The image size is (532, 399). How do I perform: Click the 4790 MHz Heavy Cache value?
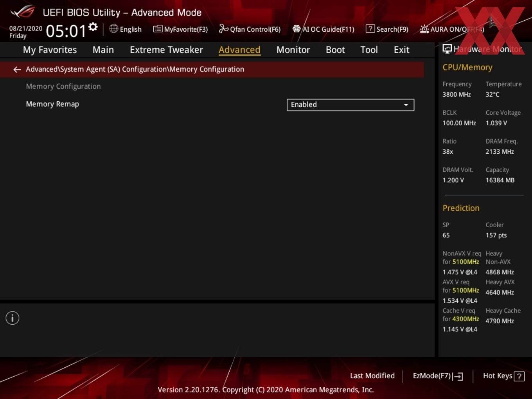click(x=500, y=321)
